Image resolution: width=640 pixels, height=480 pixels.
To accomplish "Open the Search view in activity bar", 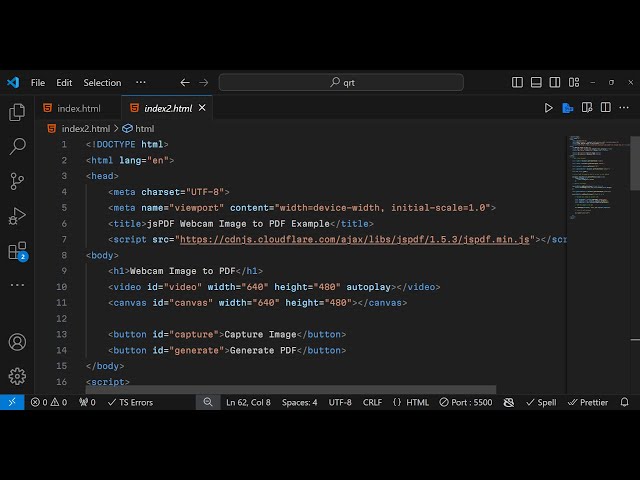I will 17,147.
